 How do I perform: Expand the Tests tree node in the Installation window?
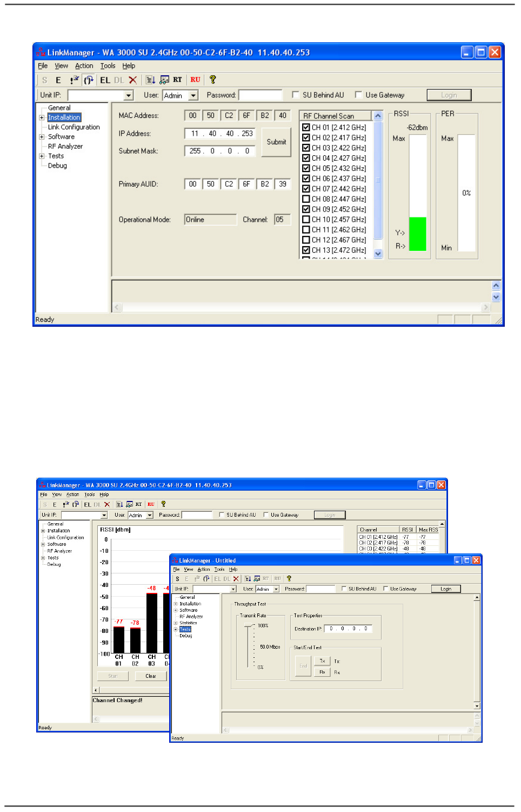[42, 156]
